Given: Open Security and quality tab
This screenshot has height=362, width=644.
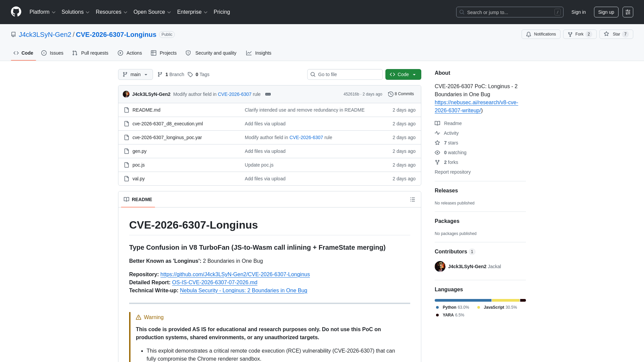Looking at the screenshot, I should click(211, 53).
